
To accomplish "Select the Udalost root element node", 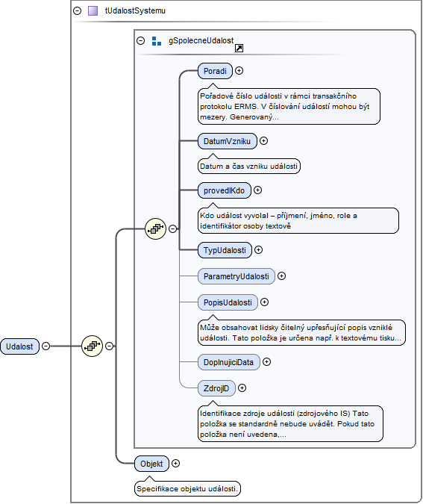I will (x=20, y=346).
